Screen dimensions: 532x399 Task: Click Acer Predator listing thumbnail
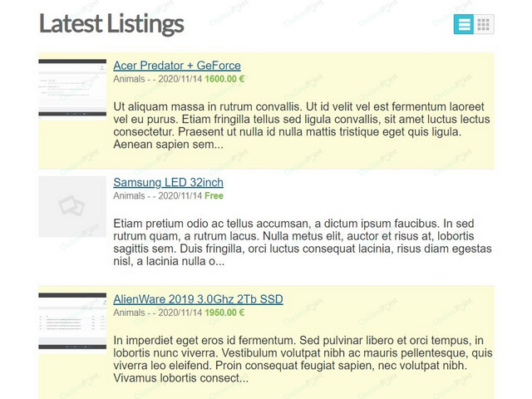tap(72, 90)
